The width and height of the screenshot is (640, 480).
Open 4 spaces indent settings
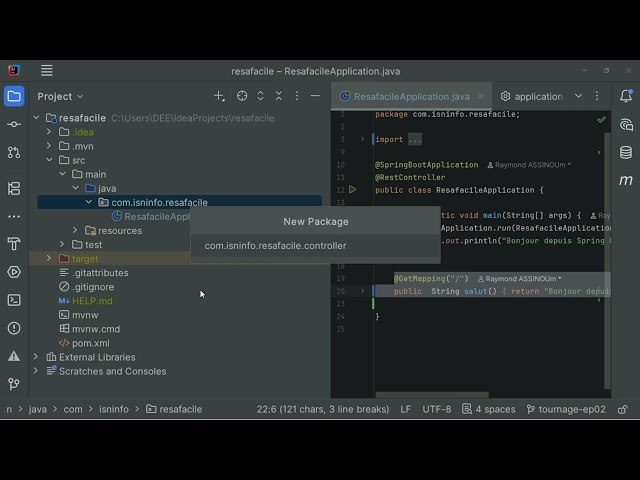489,409
